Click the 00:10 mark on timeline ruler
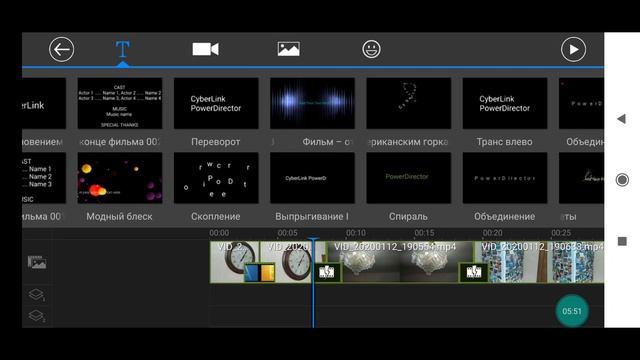This screenshot has height=360, width=640. click(x=356, y=233)
